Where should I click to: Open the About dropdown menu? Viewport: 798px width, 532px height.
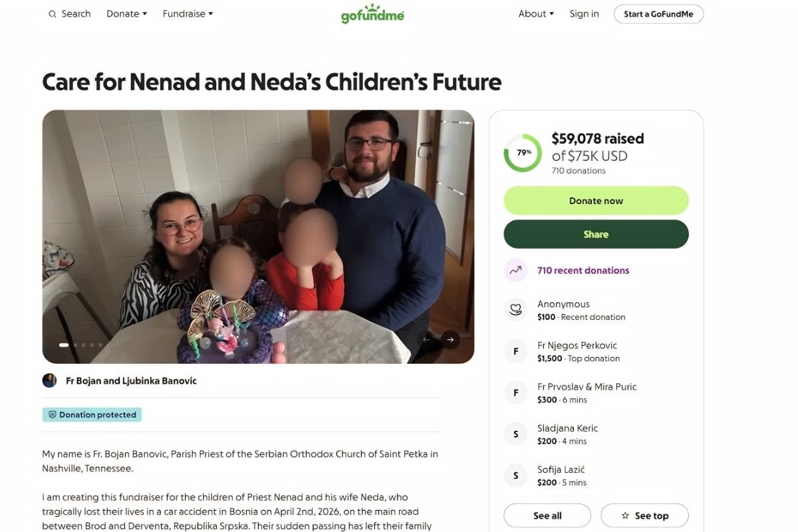[536, 14]
